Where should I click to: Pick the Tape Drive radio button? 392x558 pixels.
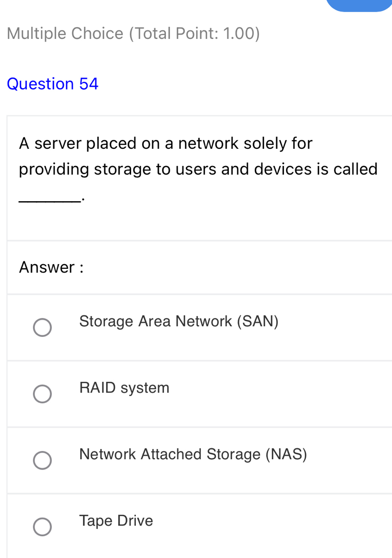[x=42, y=527]
